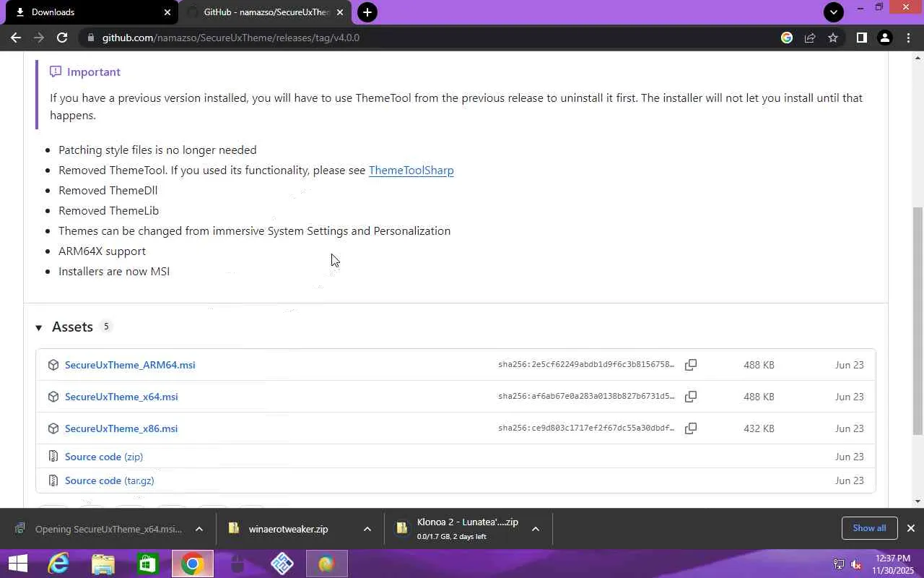
Task: Click the "ARM64X support" bullet text
Action: [x=102, y=251]
